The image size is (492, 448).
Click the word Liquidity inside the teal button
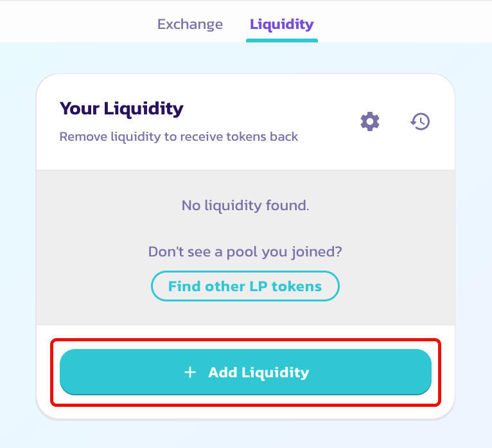275,373
